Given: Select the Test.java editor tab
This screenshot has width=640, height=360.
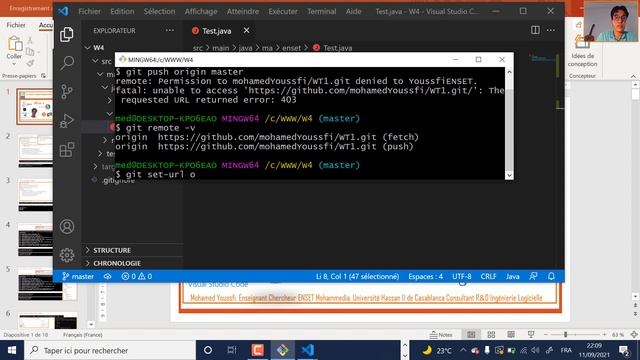Looking at the screenshot, I should pyautogui.click(x=217, y=31).
